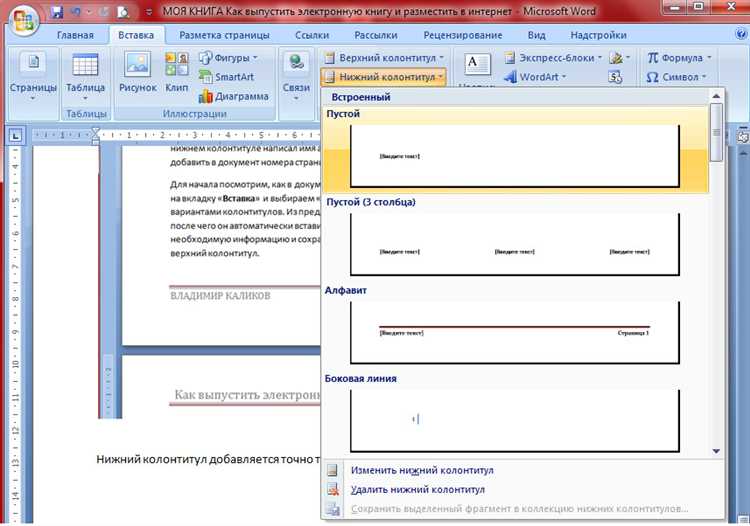Click the bold word Вставка in document

tap(239, 198)
